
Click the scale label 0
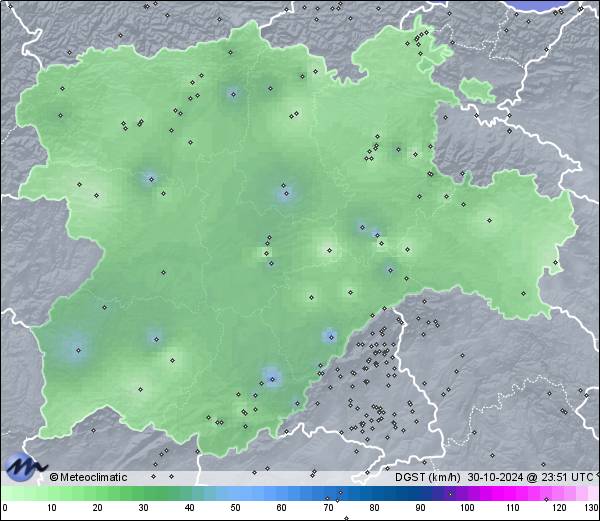5,508
